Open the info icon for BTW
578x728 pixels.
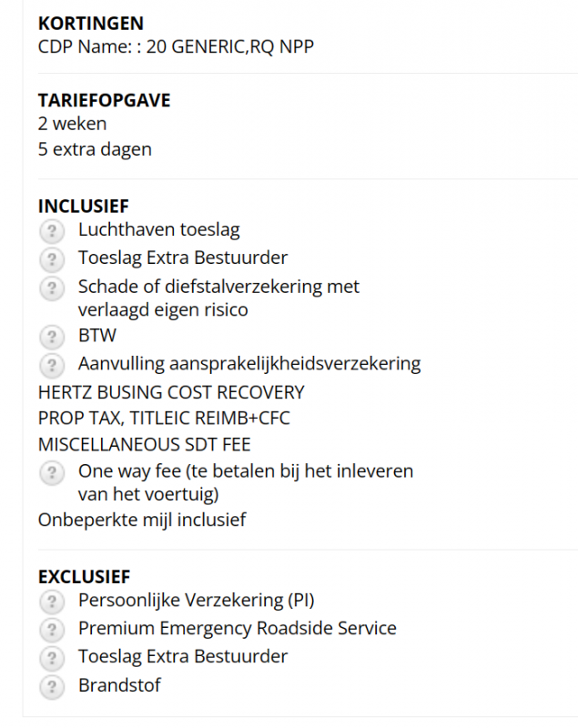[52, 337]
